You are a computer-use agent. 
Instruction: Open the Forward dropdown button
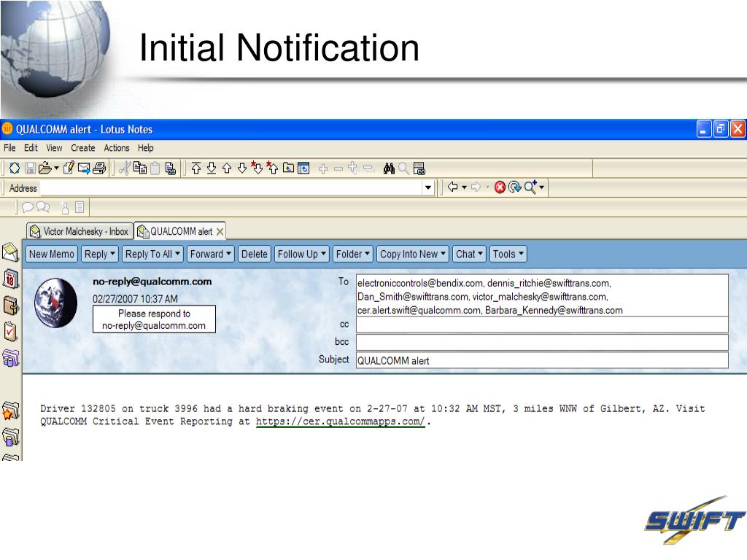point(210,254)
